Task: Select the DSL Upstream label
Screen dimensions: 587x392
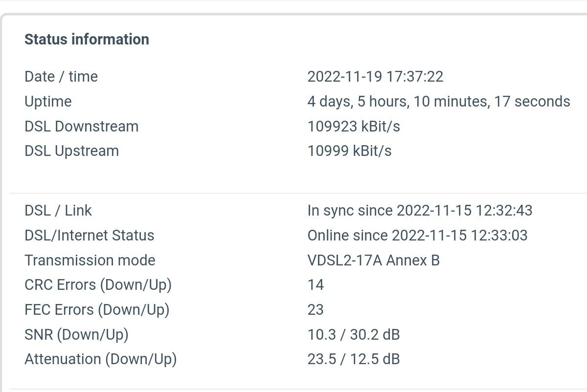Action: coord(71,152)
